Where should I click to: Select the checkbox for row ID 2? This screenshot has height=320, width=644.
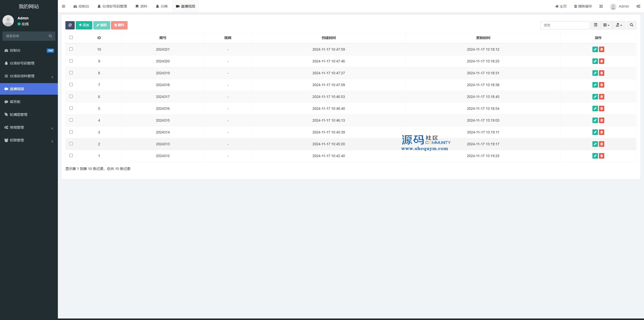tap(71, 144)
